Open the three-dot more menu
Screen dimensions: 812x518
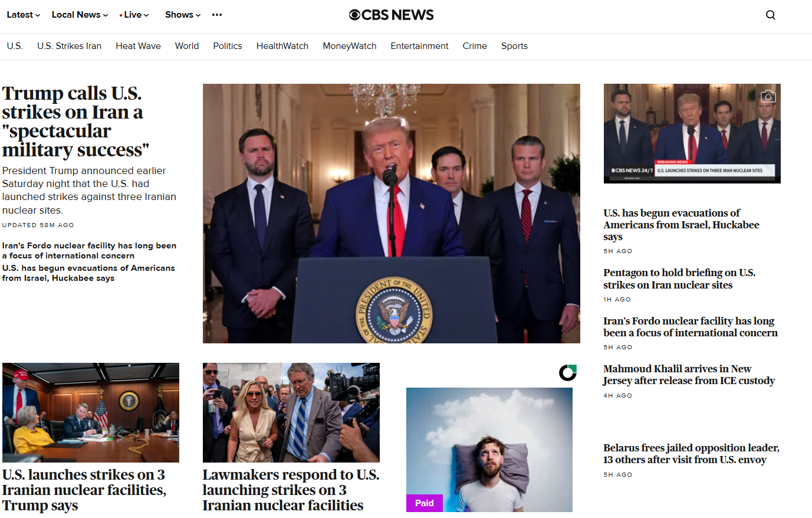(x=217, y=15)
